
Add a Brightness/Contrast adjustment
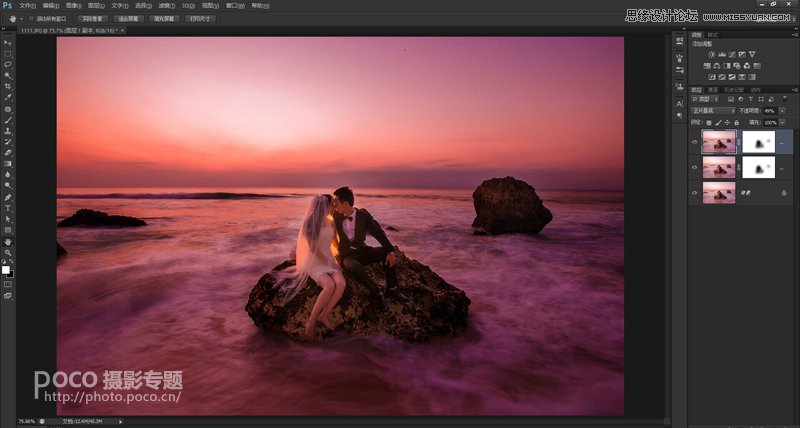[712, 54]
